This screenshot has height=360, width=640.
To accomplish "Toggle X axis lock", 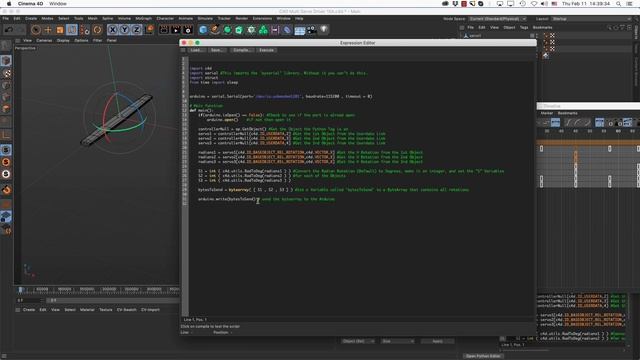I will point(113,30).
